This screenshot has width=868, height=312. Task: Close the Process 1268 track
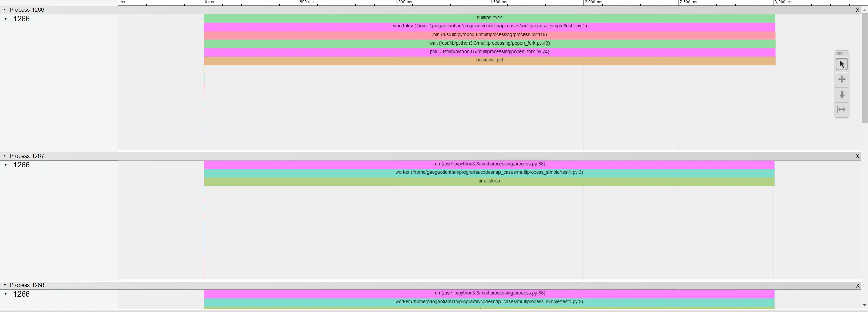click(858, 286)
